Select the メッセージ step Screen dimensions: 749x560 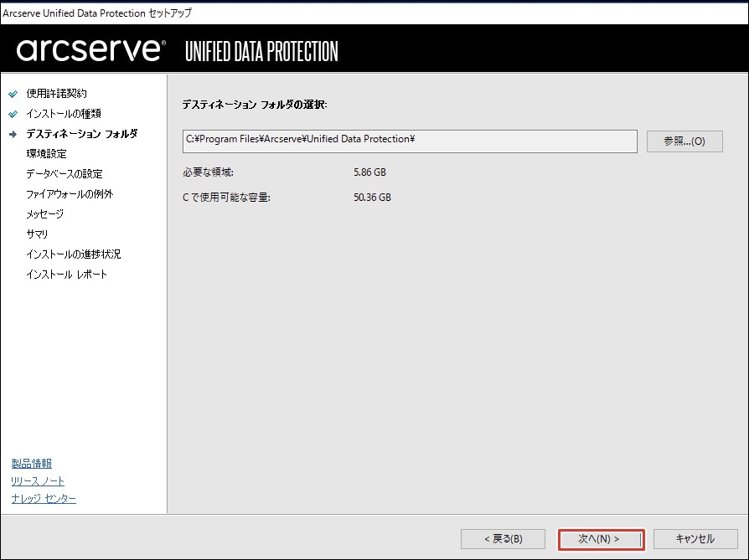45,214
